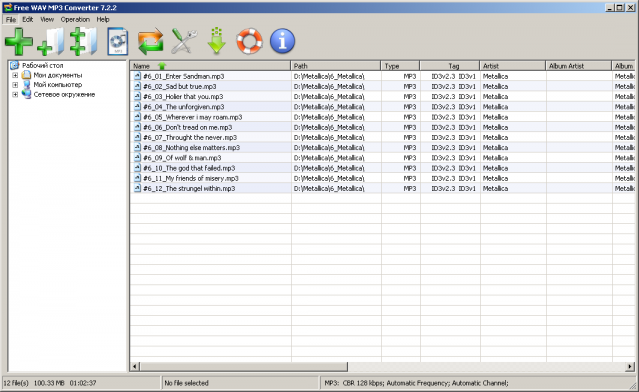Click file icon beside #6_06_Don't tread on me.mp3
Viewport: 639px width, 392px height.
[x=137, y=127]
